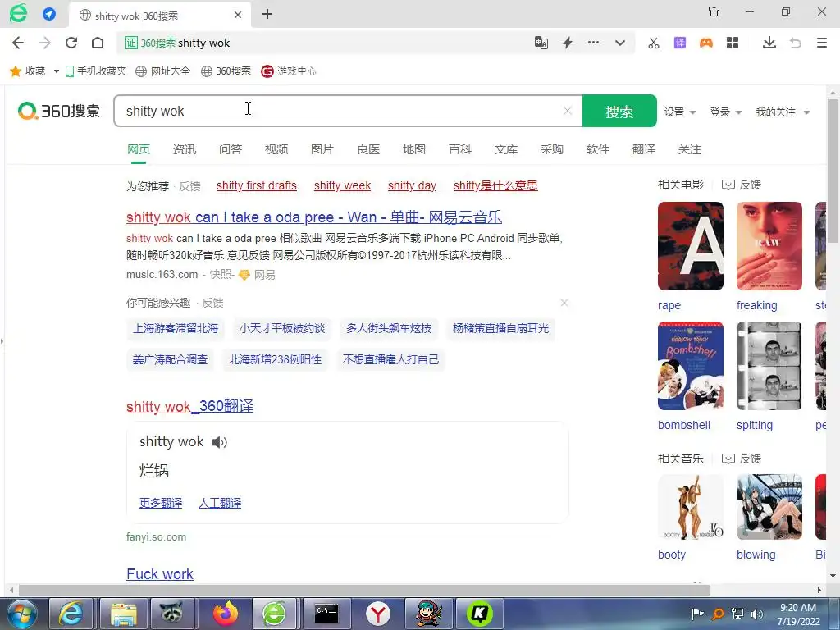Open the 网易云音乐 search result title
The height and width of the screenshot is (630, 840).
tap(314, 217)
